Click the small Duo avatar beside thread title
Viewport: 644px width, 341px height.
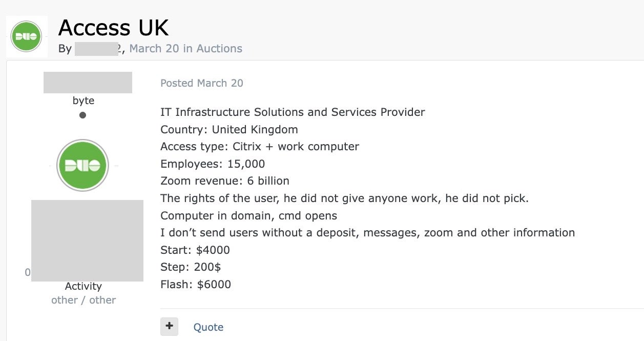(26, 36)
